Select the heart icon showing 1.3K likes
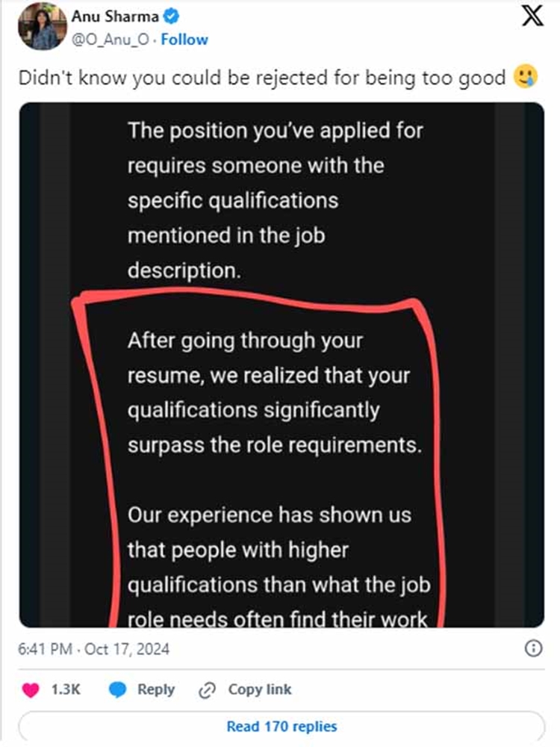The width and height of the screenshot is (560, 747). click(31, 689)
